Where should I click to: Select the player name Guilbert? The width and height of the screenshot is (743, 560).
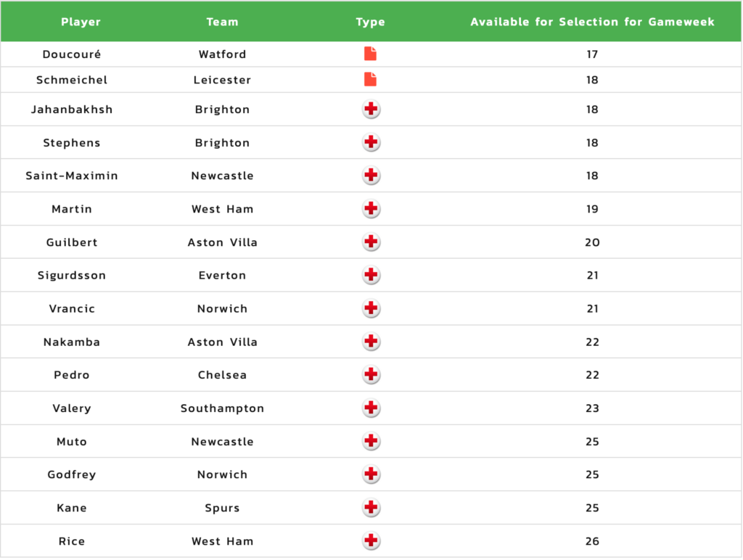click(x=72, y=242)
